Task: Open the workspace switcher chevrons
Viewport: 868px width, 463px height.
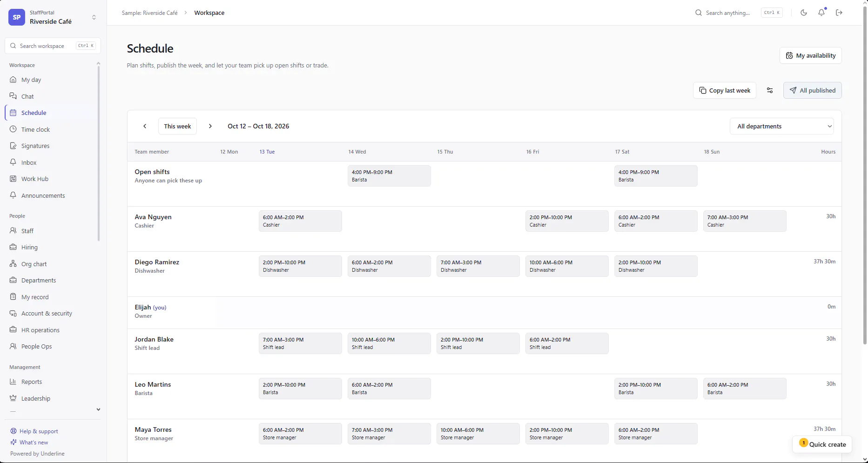Action: click(x=94, y=17)
